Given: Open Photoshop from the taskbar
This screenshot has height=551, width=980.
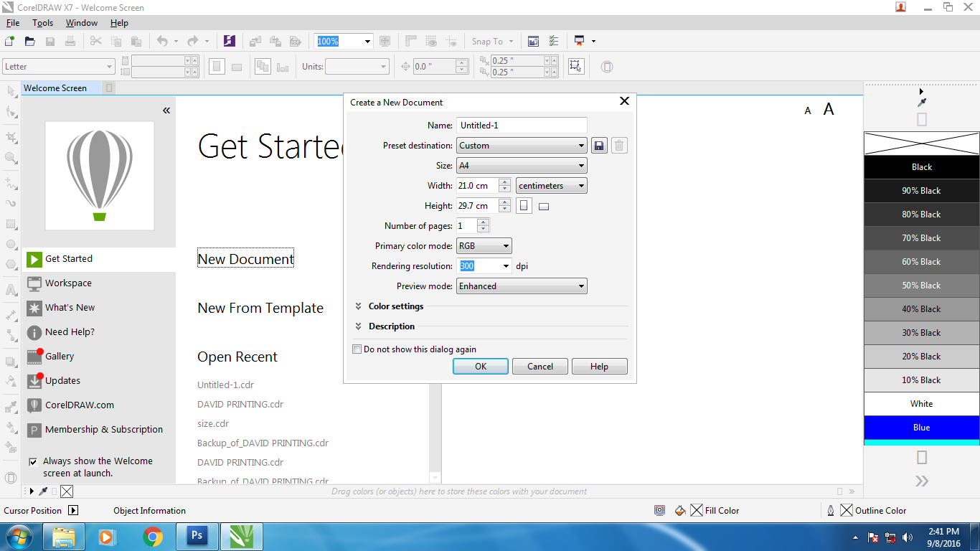Looking at the screenshot, I should 196,537.
